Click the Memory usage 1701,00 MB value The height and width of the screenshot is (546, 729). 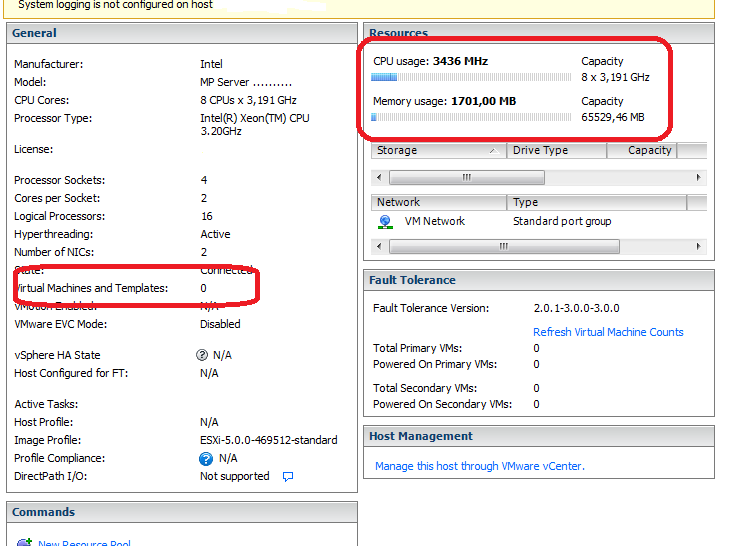click(x=484, y=101)
